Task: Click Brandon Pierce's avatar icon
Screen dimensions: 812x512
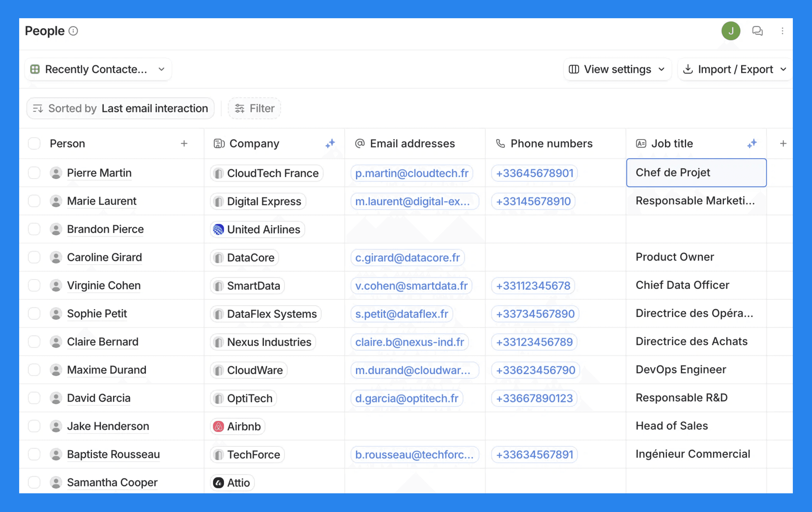Action: 56,229
